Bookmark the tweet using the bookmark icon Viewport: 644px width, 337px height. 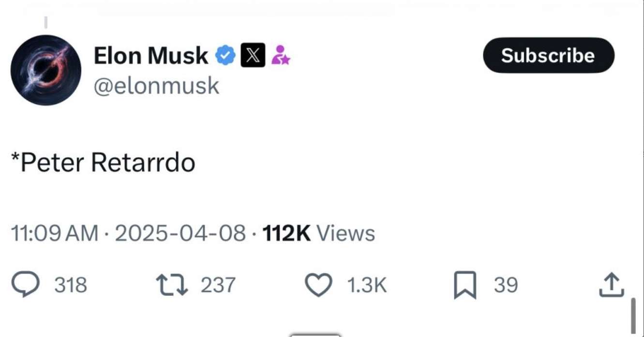coord(465,286)
